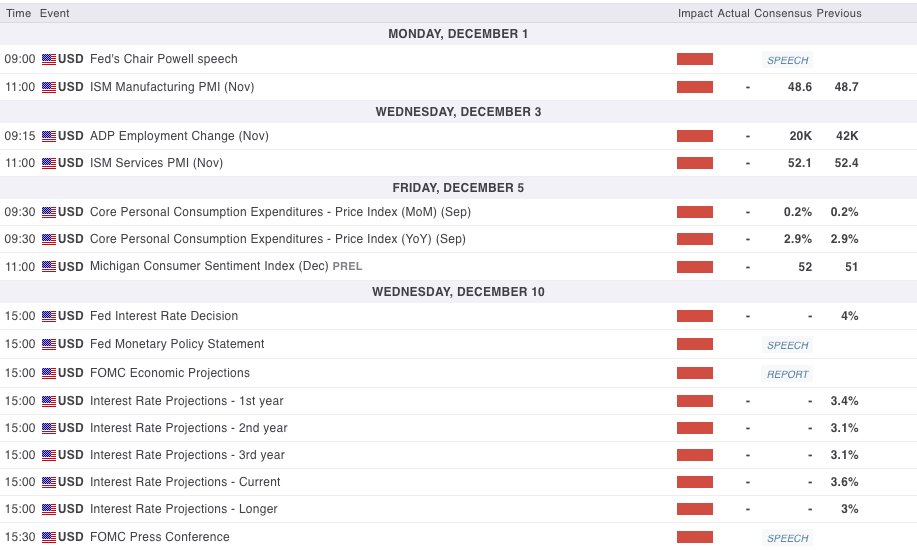Click the flag next to ISM Manufacturing PMI
The width and height of the screenshot is (917, 550).
(x=49, y=87)
